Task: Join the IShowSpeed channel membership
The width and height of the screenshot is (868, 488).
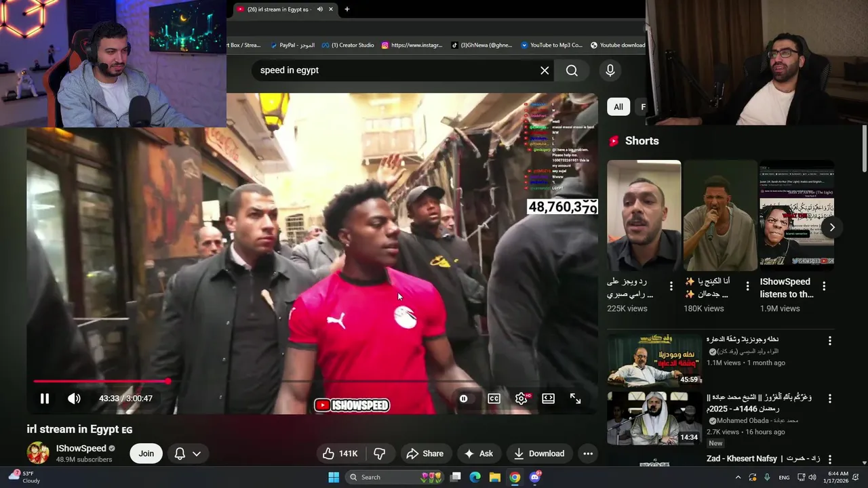Action: [x=146, y=453]
